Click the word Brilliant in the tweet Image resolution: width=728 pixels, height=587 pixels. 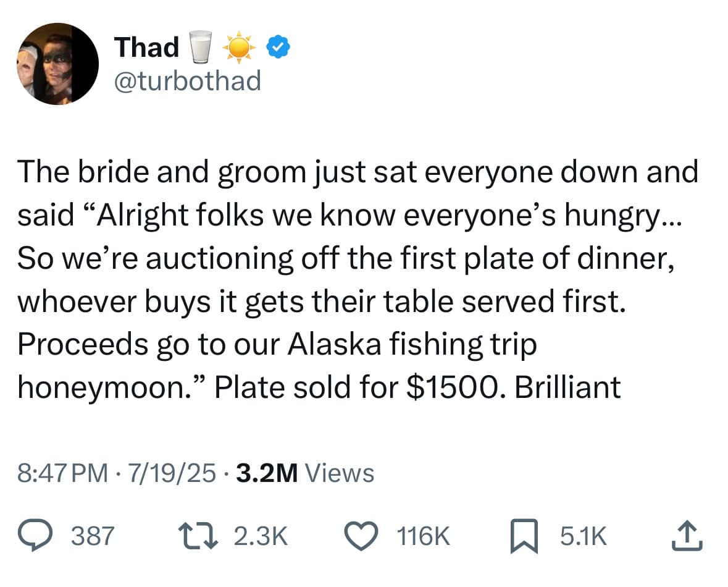coord(567,387)
